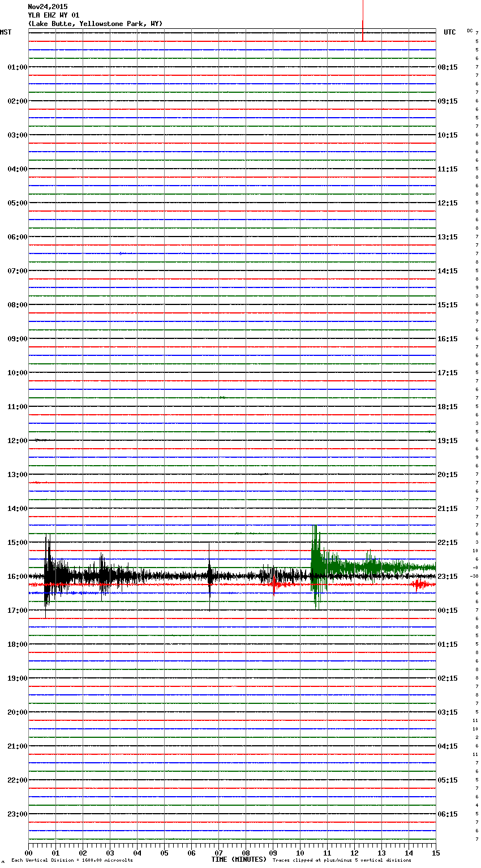Click the 21:00 MST time label

pos(17,746)
